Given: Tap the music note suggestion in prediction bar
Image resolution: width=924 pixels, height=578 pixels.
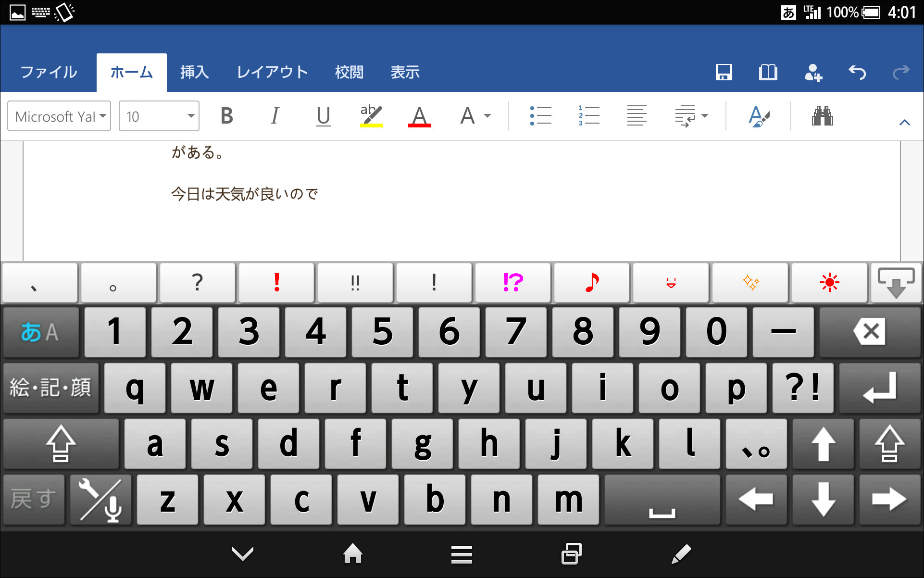Looking at the screenshot, I should [591, 283].
